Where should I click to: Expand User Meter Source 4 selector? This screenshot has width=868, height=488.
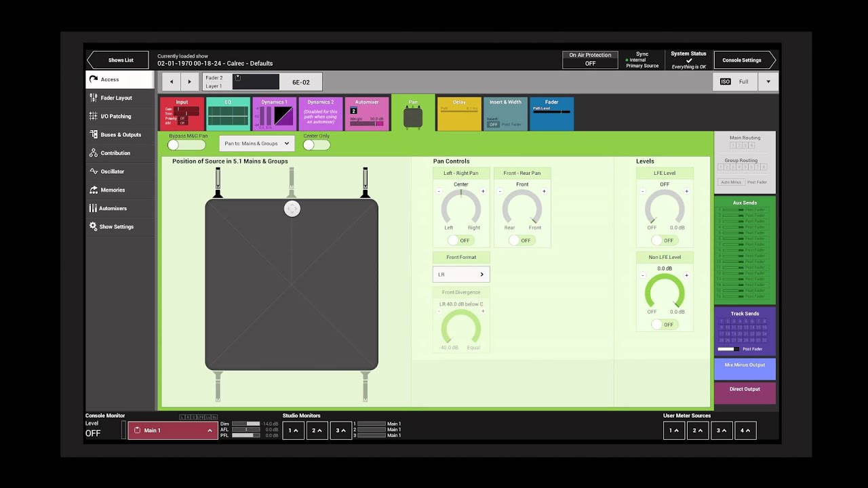coord(745,430)
